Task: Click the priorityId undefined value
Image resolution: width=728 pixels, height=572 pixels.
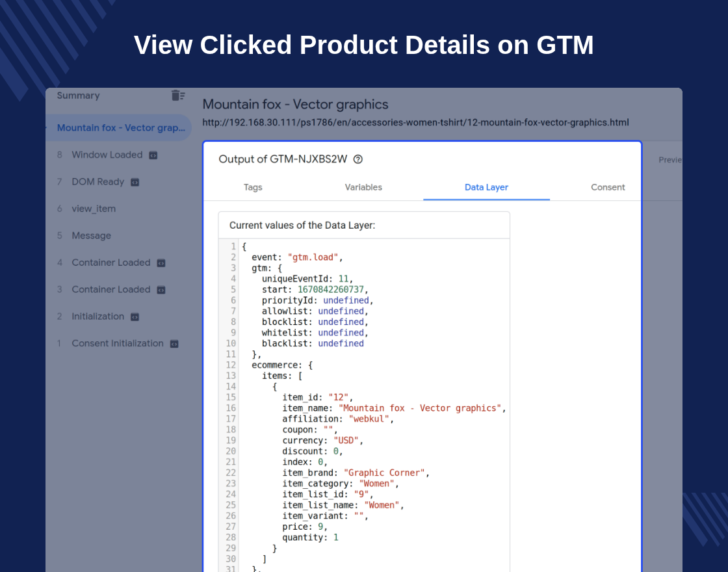Action: click(x=346, y=300)
